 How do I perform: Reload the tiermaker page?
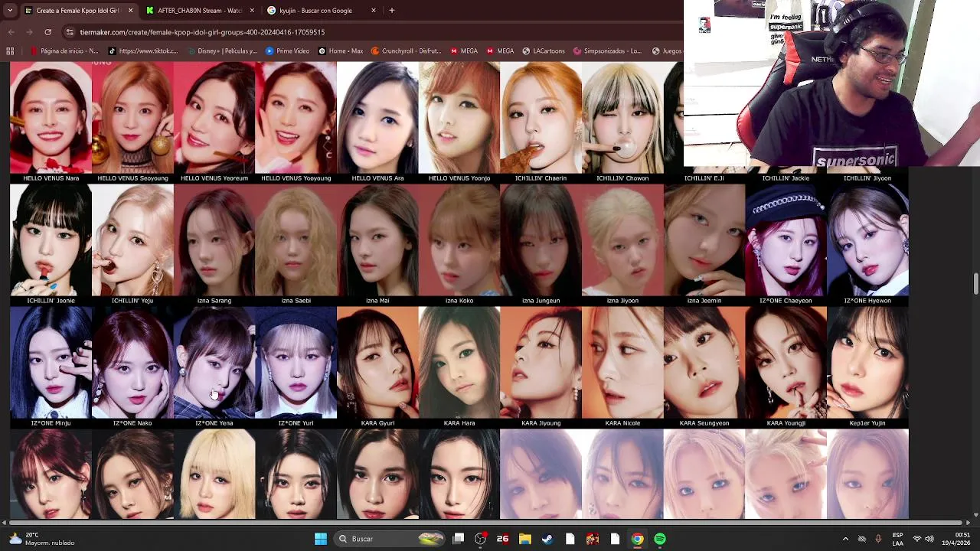47,32
